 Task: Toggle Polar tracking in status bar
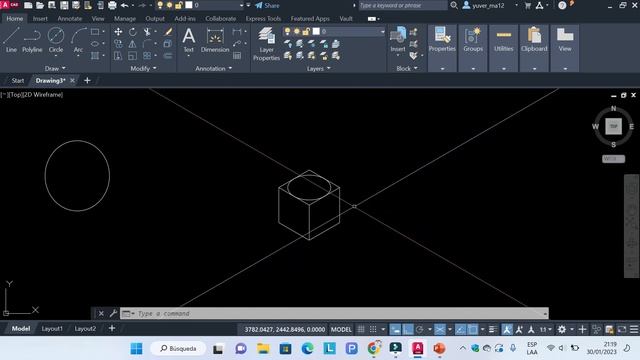(x=420, y=329)
